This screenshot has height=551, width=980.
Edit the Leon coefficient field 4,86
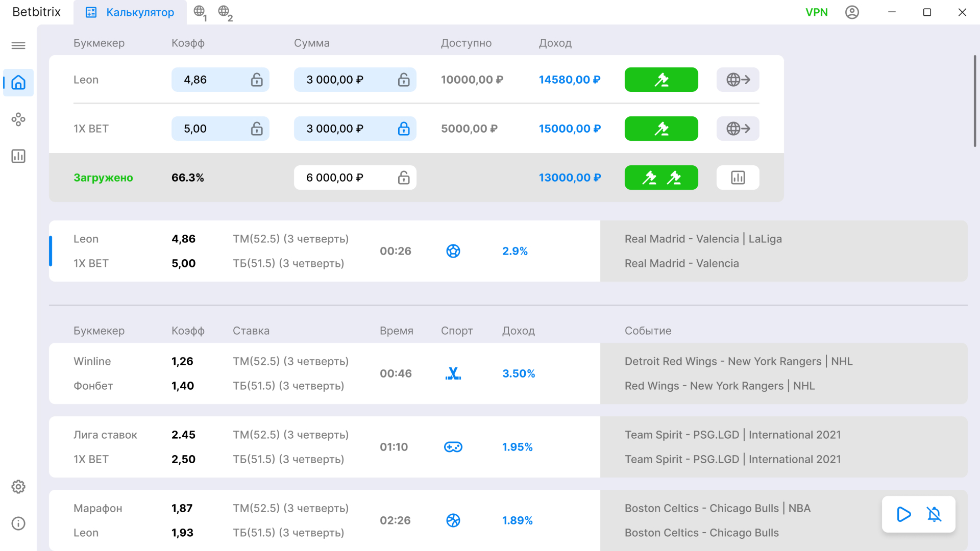220,80
